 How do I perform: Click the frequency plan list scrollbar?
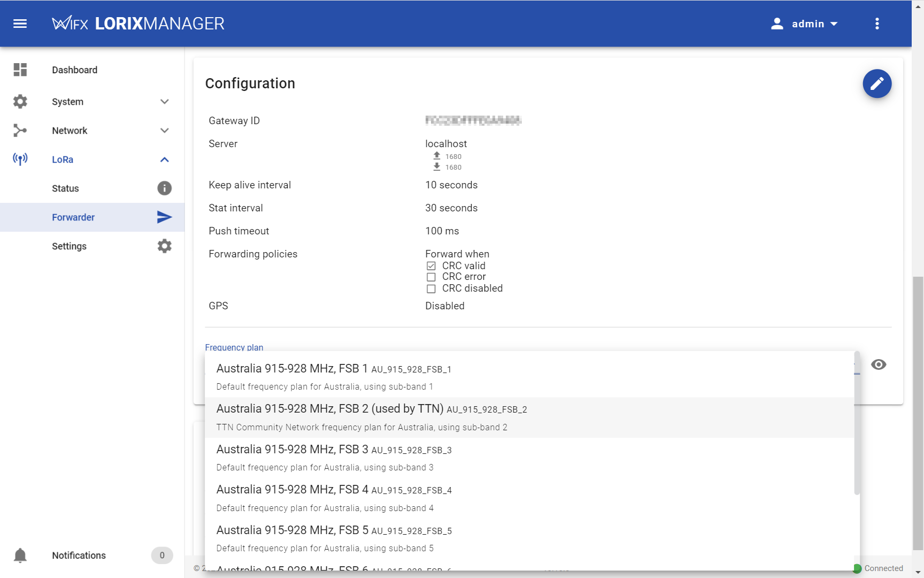tap(857, 423)
